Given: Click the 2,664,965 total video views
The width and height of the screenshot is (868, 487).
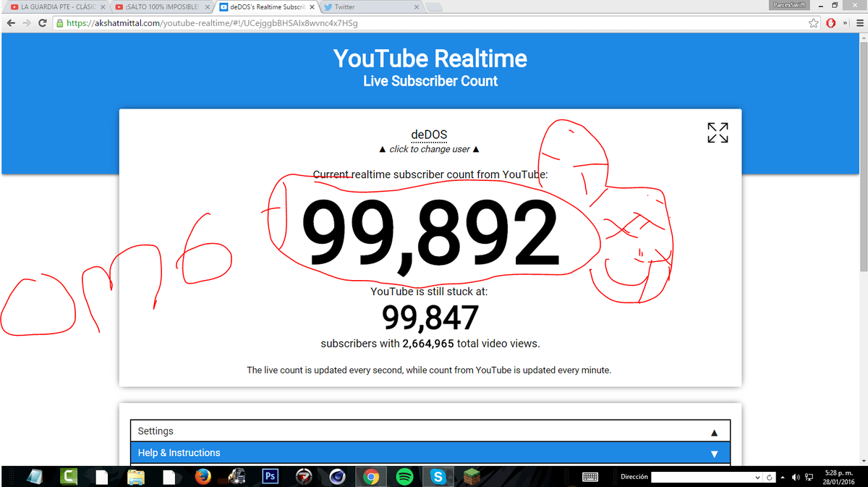Looking at the screenshot, I should (428, 344).
